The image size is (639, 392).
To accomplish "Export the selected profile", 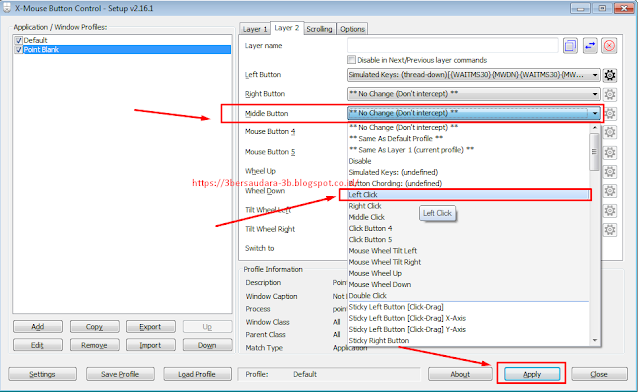I will pyautogui.click(x=150, y=327).
